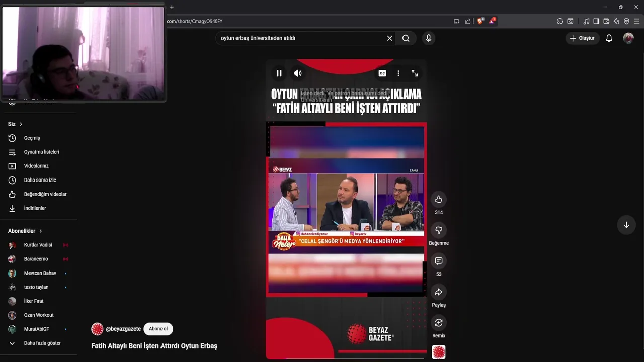Toggle the browser sidebar panel
Screen dimensions: 644x362
596,21
